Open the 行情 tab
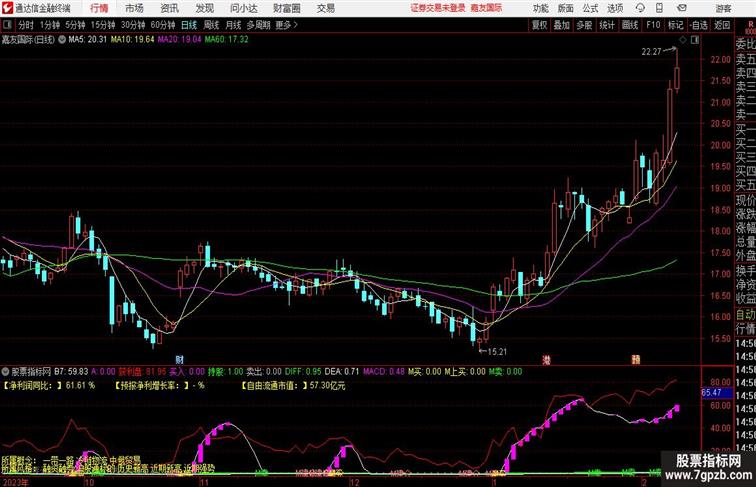Screen dimensions: 756x487 [x=99, y=8]
